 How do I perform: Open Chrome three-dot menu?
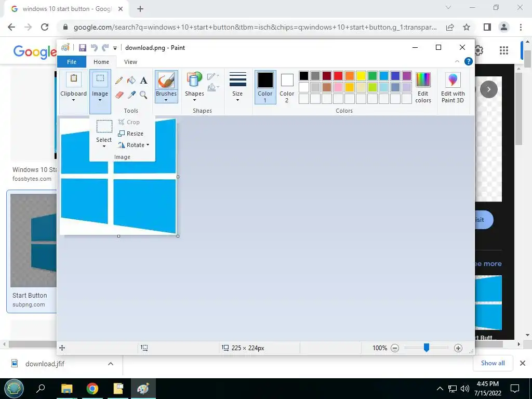click(521, 27)
